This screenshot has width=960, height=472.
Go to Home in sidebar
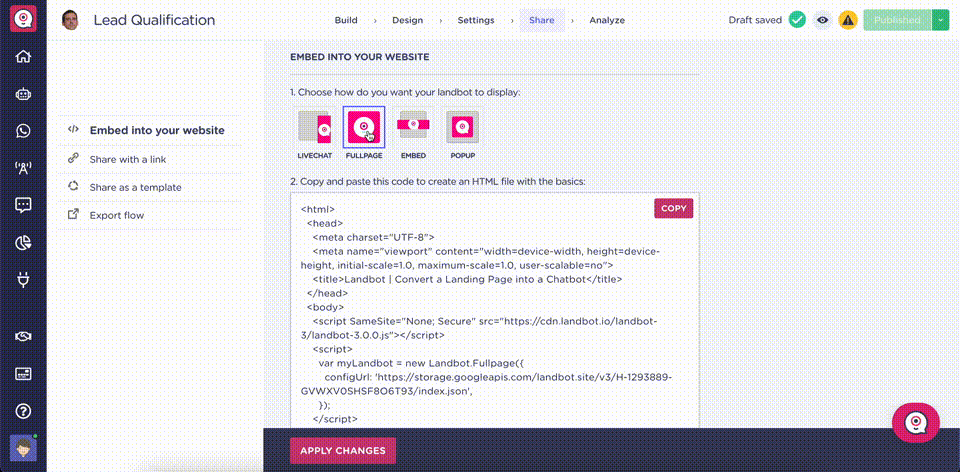click(23, 57)
